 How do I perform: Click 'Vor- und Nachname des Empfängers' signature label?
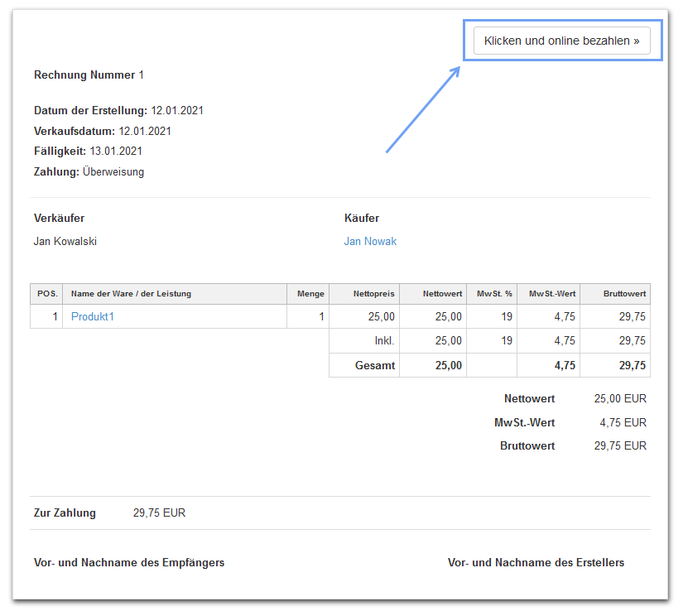[129, 563]
